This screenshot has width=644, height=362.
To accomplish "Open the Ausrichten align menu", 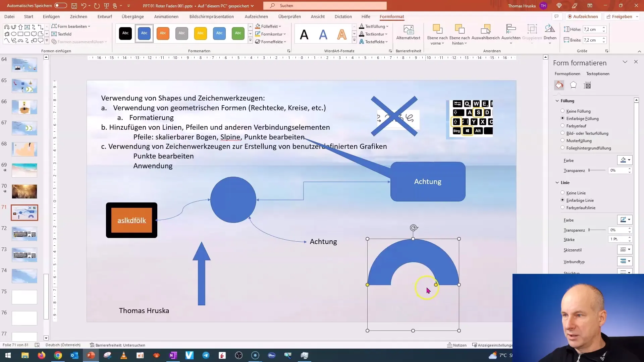I will (511, 34).
